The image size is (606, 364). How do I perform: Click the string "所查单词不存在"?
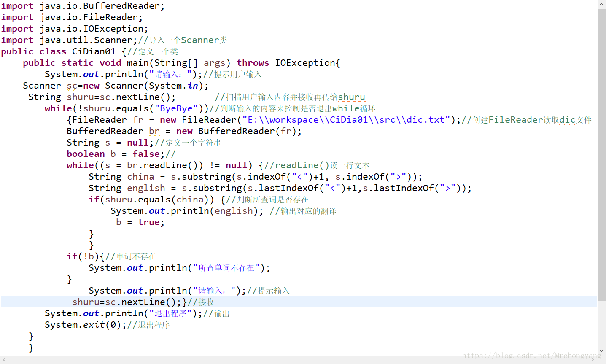[226, 268]
